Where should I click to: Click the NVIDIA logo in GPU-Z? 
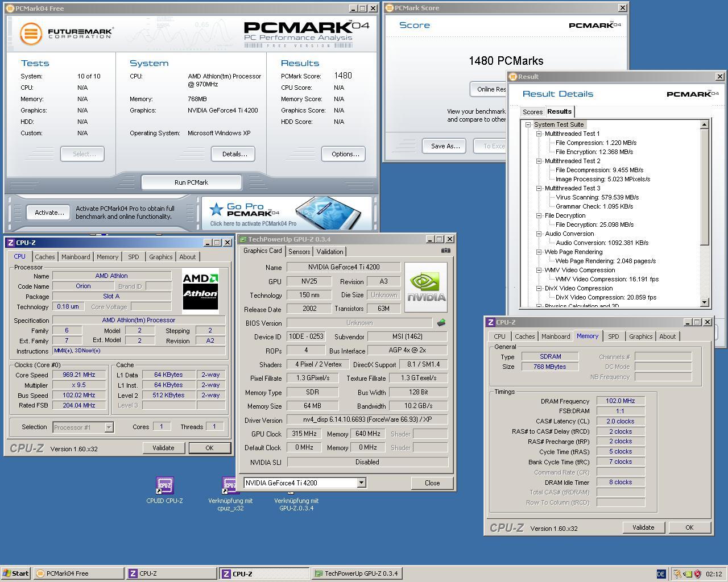pos(426,287)
